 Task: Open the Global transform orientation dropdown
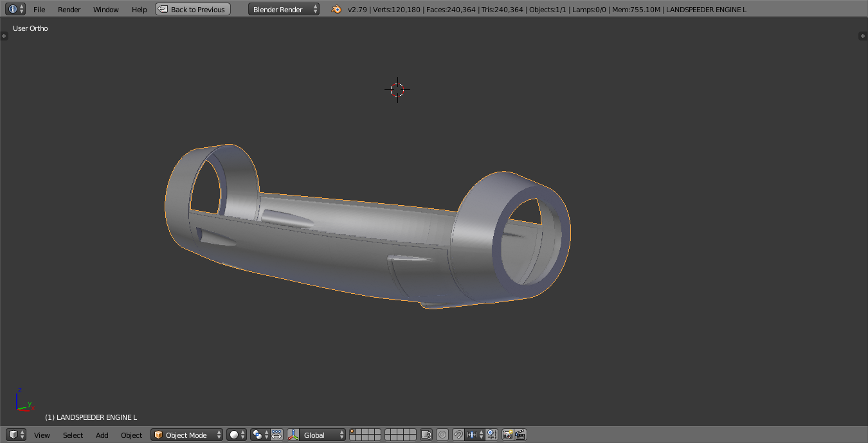(x=323, y=435)
